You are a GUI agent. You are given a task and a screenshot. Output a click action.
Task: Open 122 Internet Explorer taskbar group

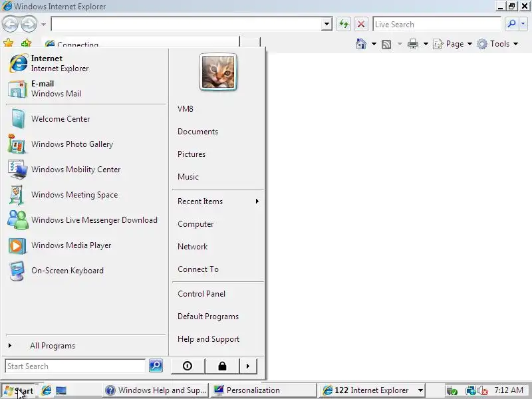pos(372,390)
